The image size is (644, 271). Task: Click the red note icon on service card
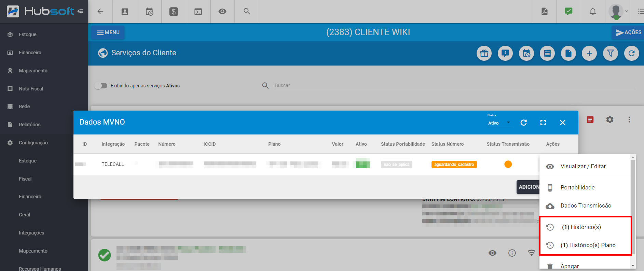590,119
